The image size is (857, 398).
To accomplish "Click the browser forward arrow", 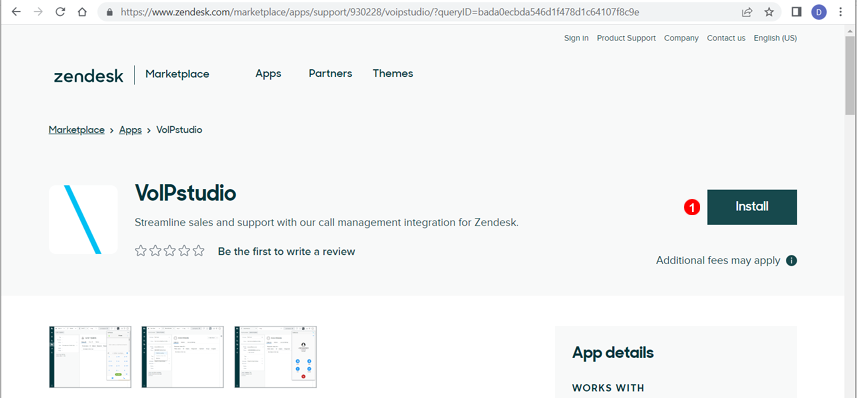I will tap(38, 11).
